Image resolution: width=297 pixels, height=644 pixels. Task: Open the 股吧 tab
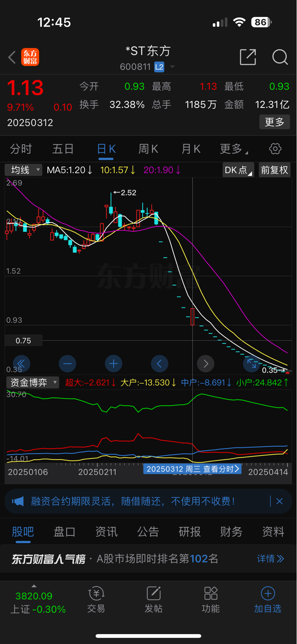pyautogui.click(x=23, y=532)
